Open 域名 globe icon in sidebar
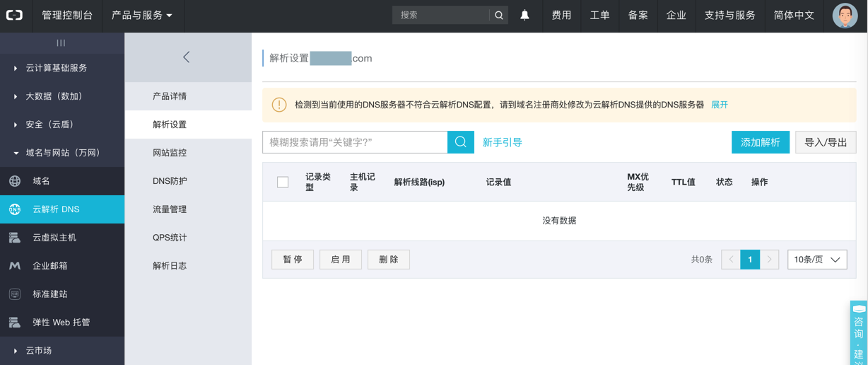 tap(15, 181)
